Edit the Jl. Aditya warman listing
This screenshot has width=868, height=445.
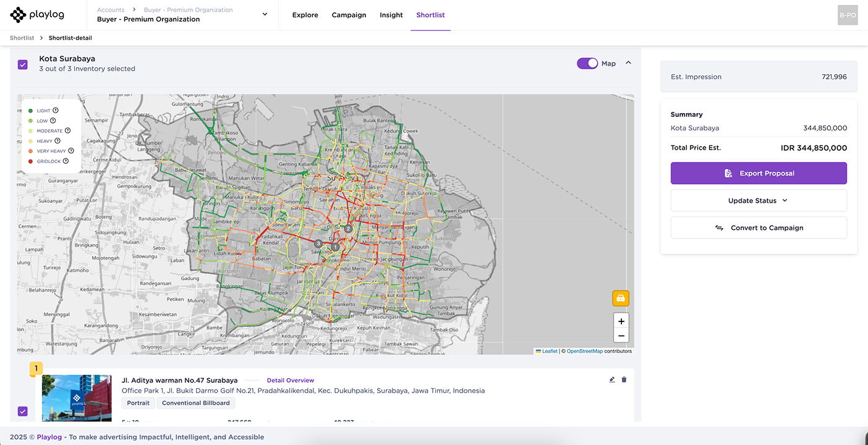pos(612,379)
